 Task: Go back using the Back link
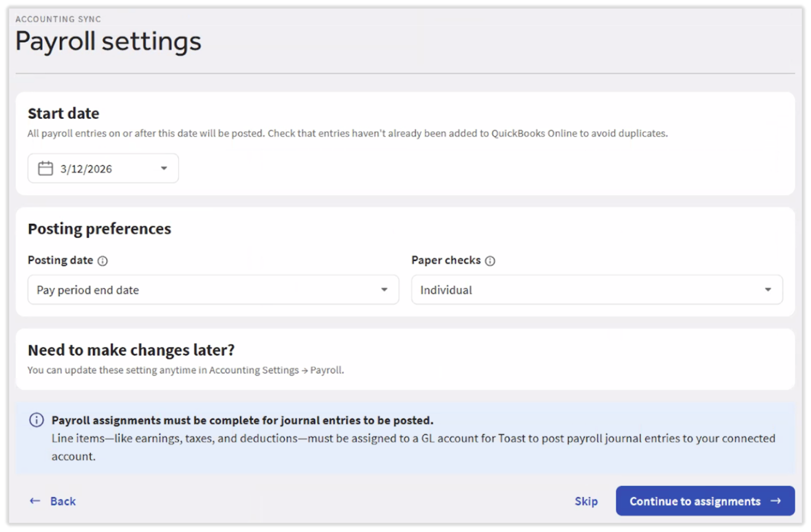click(x=63, y=501)
